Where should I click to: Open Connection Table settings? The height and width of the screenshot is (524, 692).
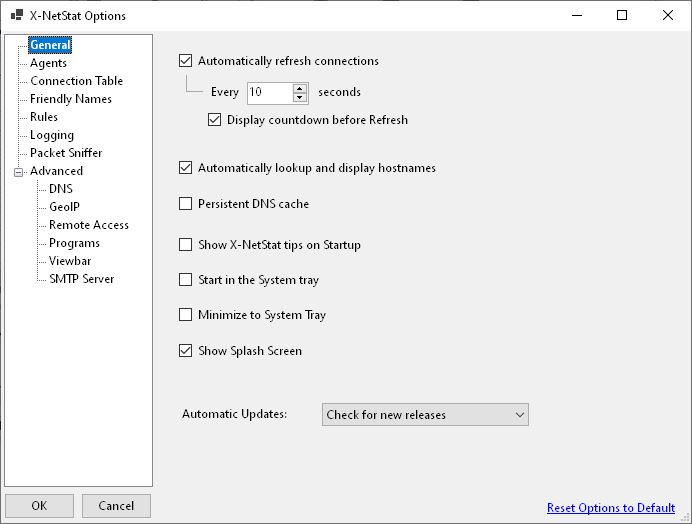pos(76,81)
